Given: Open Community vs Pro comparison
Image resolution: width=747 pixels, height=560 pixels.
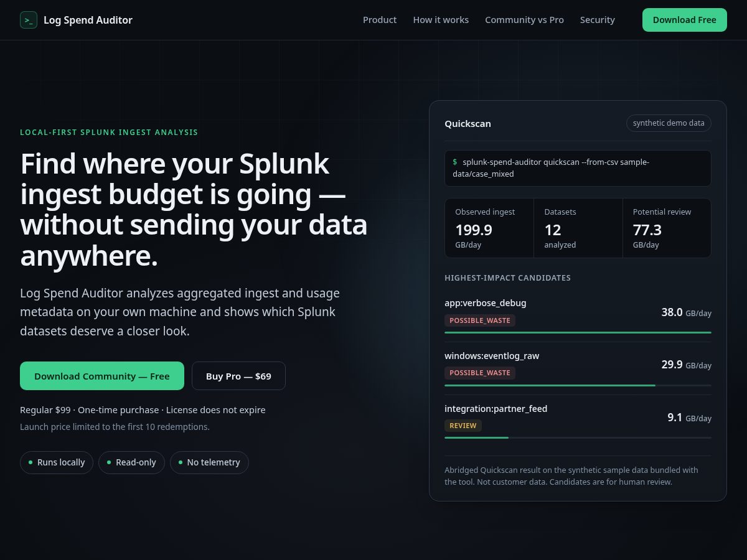Looking at the screenshot, I should tap(524, 20).
